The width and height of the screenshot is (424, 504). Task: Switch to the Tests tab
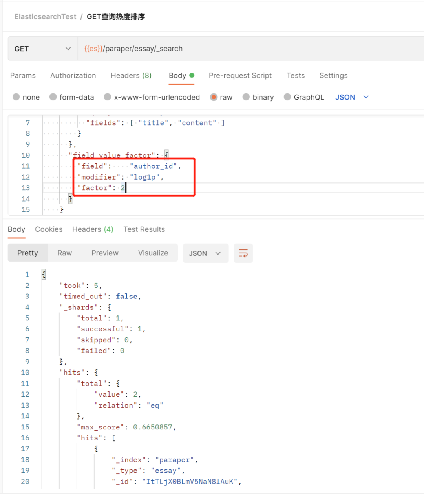pos(296,75)
